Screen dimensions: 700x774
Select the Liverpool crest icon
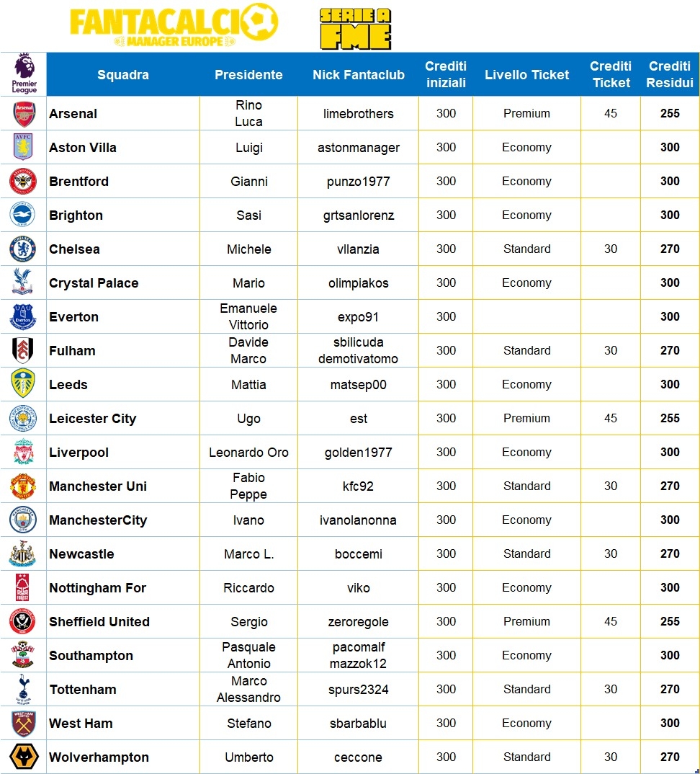point(23,453)
